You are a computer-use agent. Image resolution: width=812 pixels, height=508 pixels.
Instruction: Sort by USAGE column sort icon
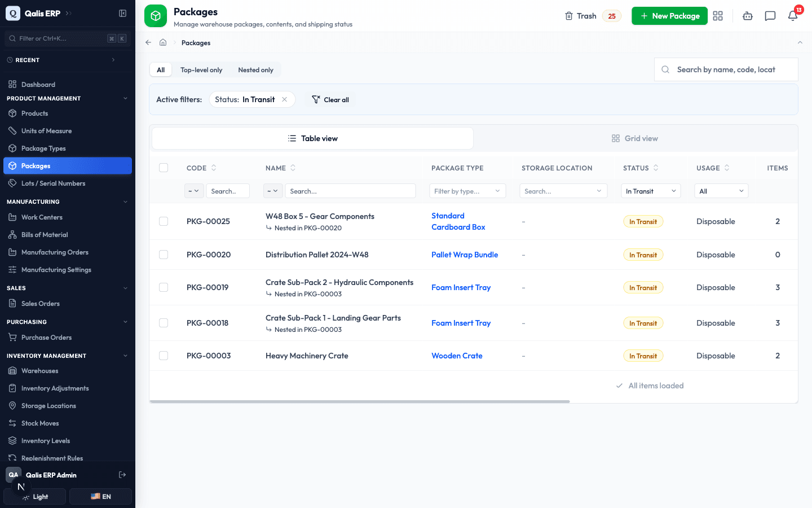coord(727,168)
